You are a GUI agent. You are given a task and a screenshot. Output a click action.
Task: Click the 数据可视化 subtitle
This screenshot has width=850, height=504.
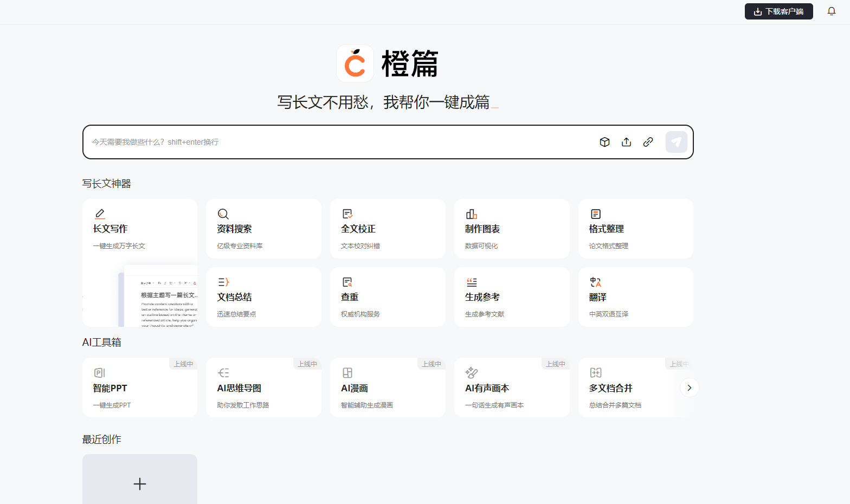coord(481,246)
